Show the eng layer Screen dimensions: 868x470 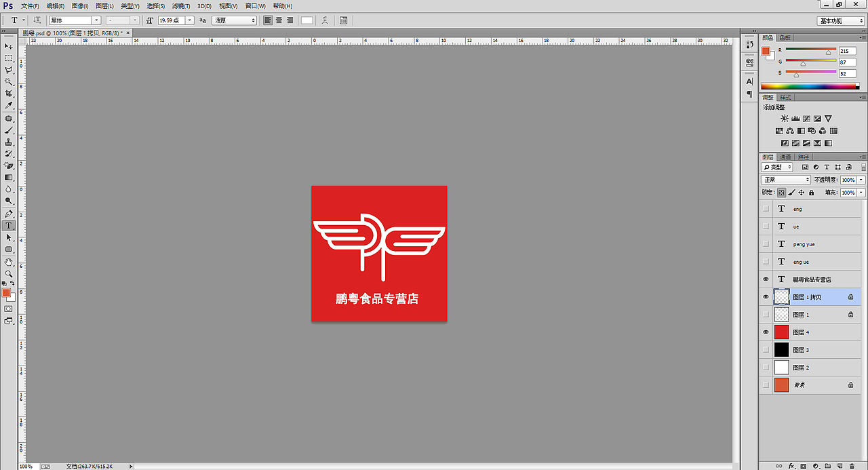point(766,208)
